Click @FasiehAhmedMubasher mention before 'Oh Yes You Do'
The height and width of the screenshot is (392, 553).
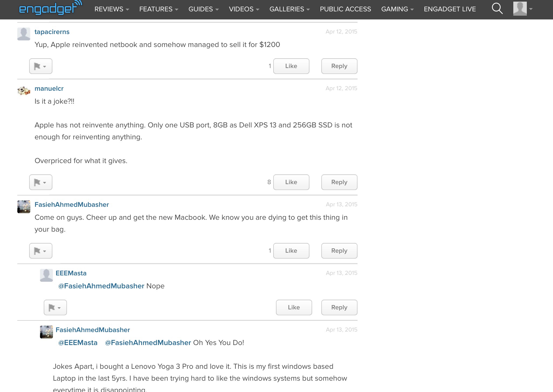[148, 343]
